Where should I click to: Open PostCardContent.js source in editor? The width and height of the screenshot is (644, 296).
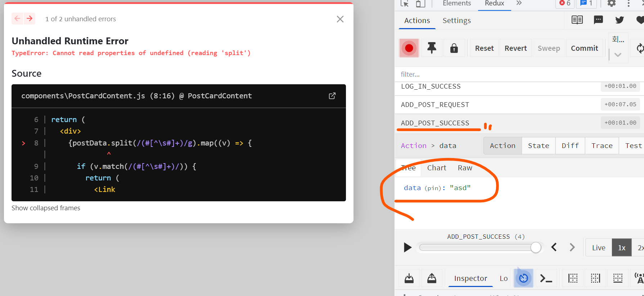(332, 96)
